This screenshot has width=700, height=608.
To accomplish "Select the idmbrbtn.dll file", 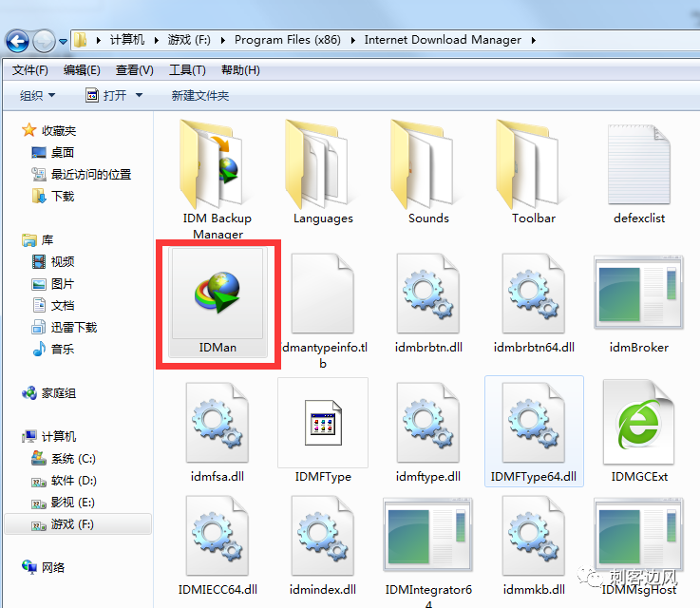I will (x=428, y=303).
